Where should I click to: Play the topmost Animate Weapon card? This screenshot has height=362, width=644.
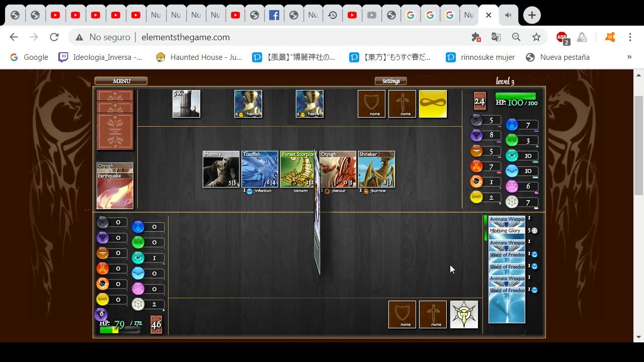coord(507,221)
